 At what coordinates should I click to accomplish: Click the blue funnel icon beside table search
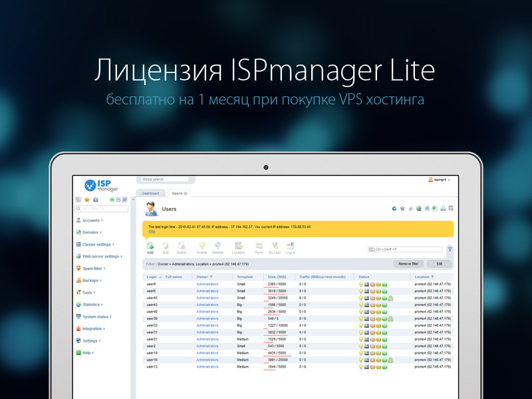(x=450, y=249)
